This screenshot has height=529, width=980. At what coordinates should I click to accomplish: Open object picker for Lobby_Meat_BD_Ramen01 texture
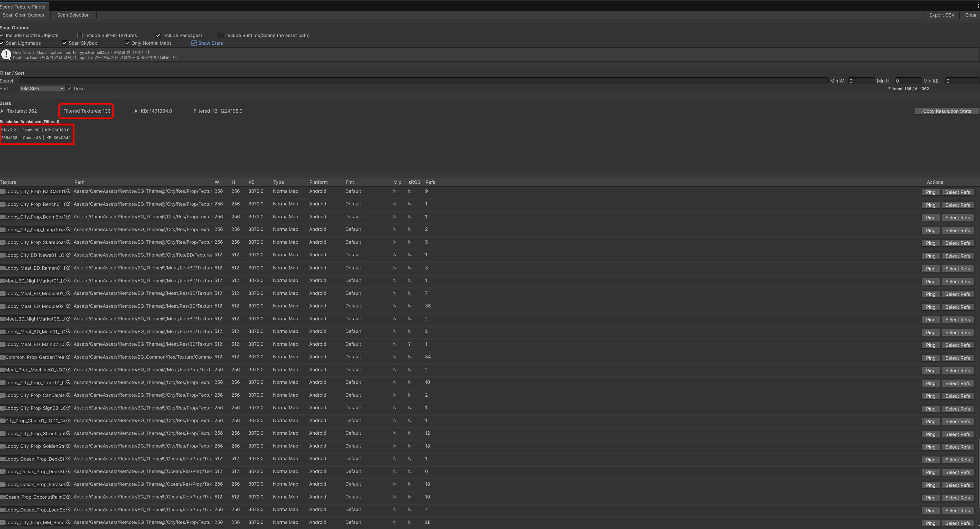pyautogui.click(x=69, y=268)
